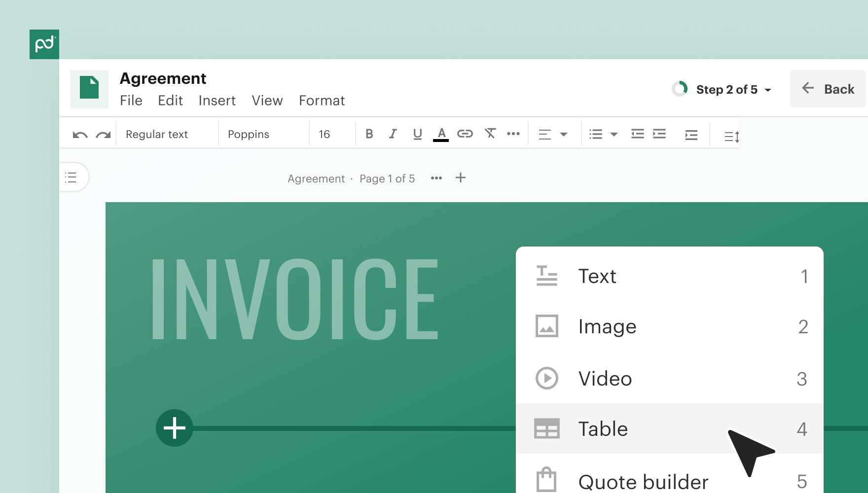Click the align left icon

pos(545,135)
